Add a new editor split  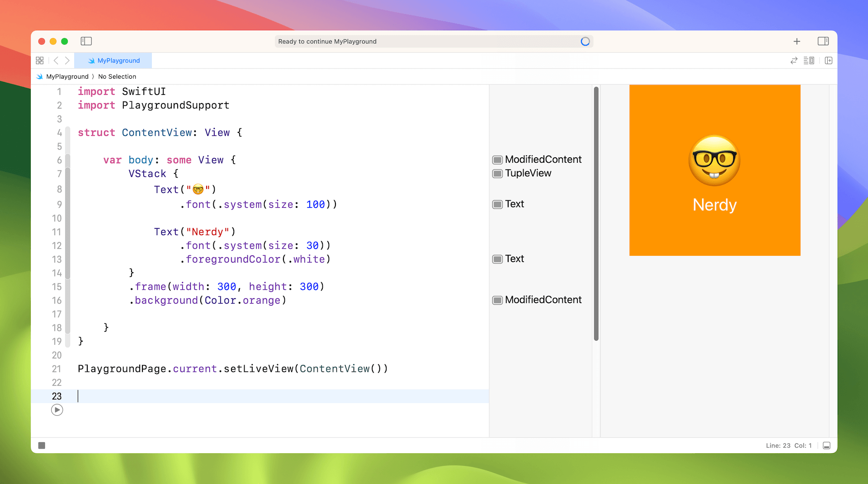pos(829,60)
